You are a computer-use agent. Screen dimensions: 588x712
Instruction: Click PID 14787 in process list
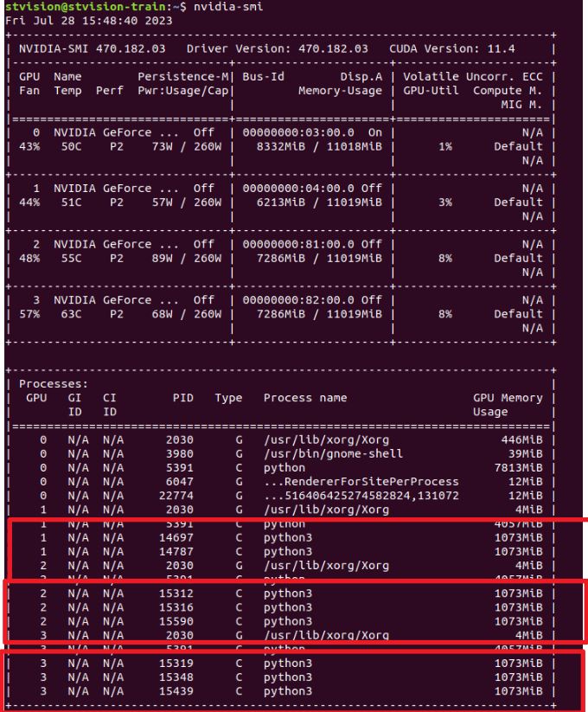pyautogui.click(x=176, y=552)
